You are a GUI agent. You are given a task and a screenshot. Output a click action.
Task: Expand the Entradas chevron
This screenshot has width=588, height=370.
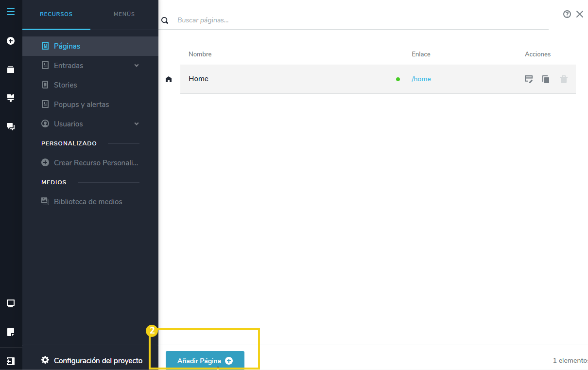(x=137, y=66)
